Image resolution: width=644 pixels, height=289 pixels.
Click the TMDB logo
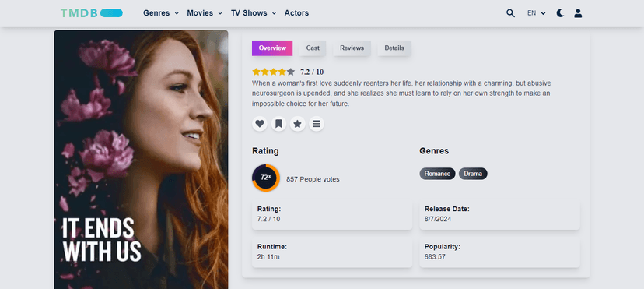[x=92, y=13]
